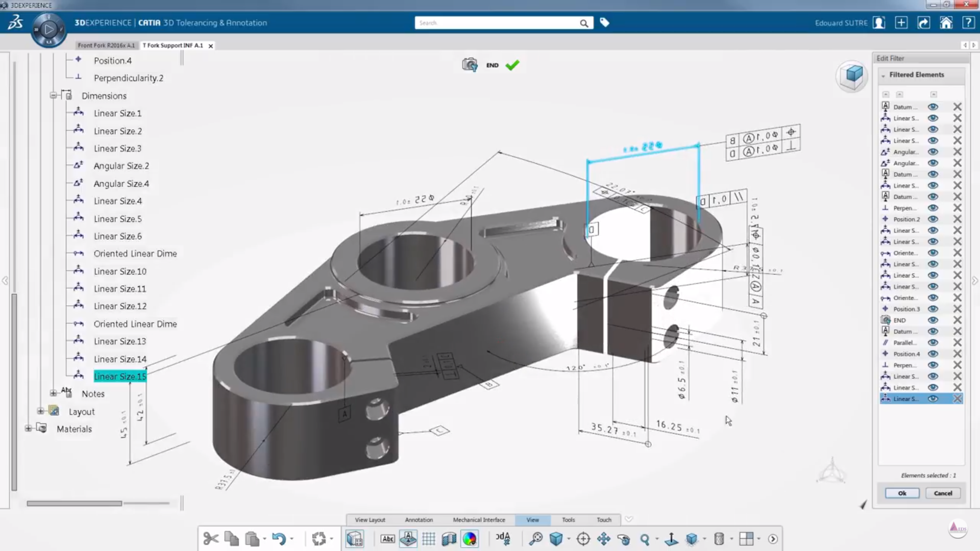Click the Fit All In magnifier icon

[x=536, y=539]
